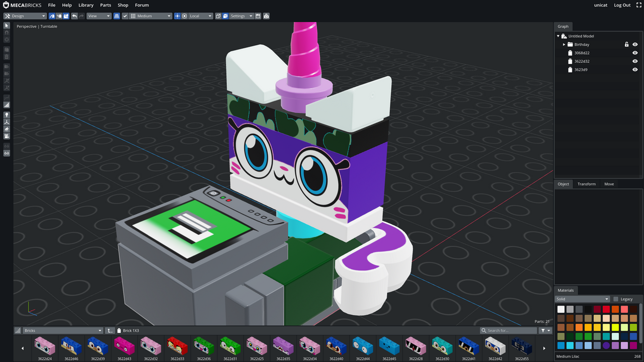Open the Library menu
Screen dimensions: 644x362
[x=86, y=5]
